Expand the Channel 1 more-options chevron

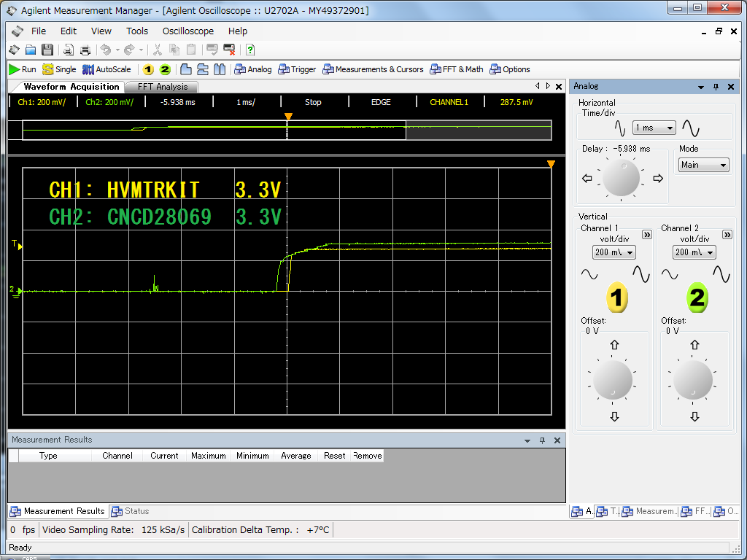pos(646,234)
